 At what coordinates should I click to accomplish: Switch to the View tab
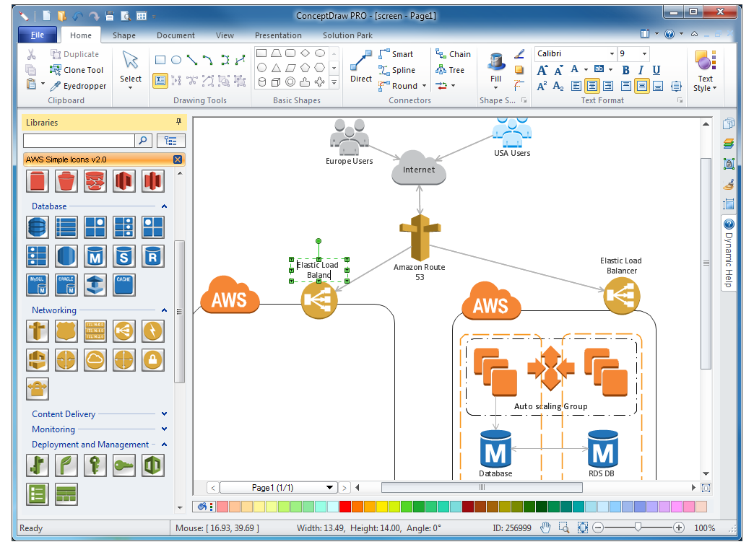click(225, 35)
